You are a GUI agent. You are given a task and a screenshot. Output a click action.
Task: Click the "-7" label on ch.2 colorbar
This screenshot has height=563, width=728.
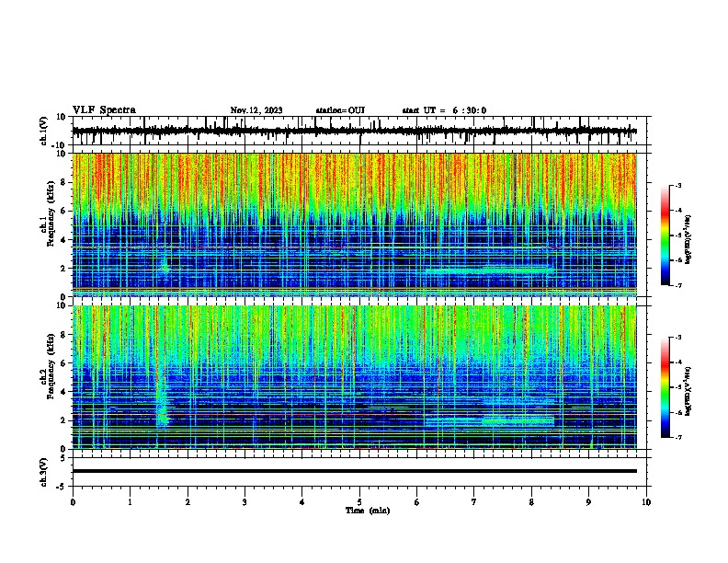tap(678, 437)
